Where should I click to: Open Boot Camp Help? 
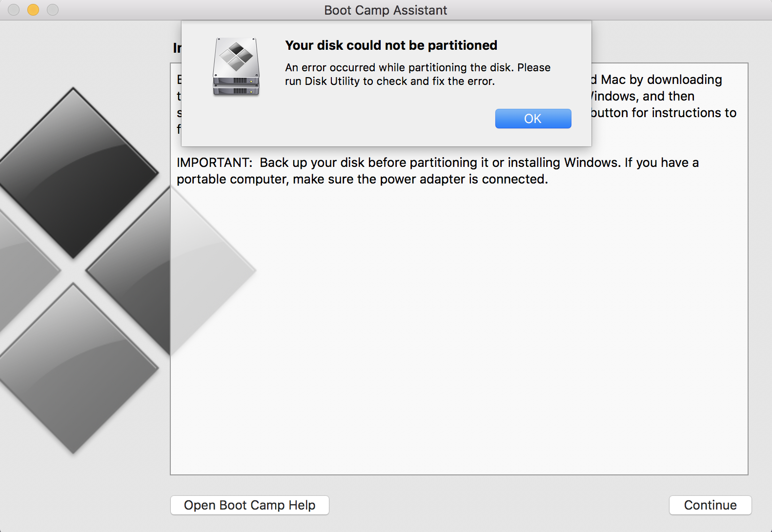(250, 505)
